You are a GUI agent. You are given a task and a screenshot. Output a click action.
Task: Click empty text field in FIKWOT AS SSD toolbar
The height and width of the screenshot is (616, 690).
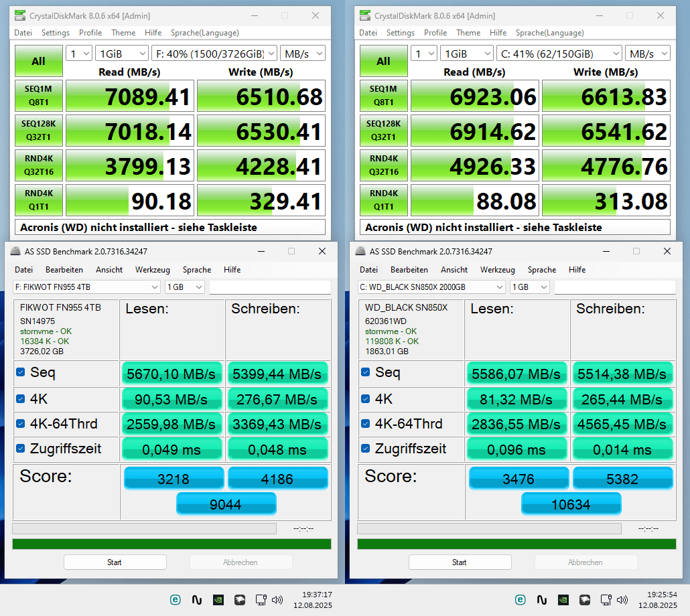click(x=270, y=287)
